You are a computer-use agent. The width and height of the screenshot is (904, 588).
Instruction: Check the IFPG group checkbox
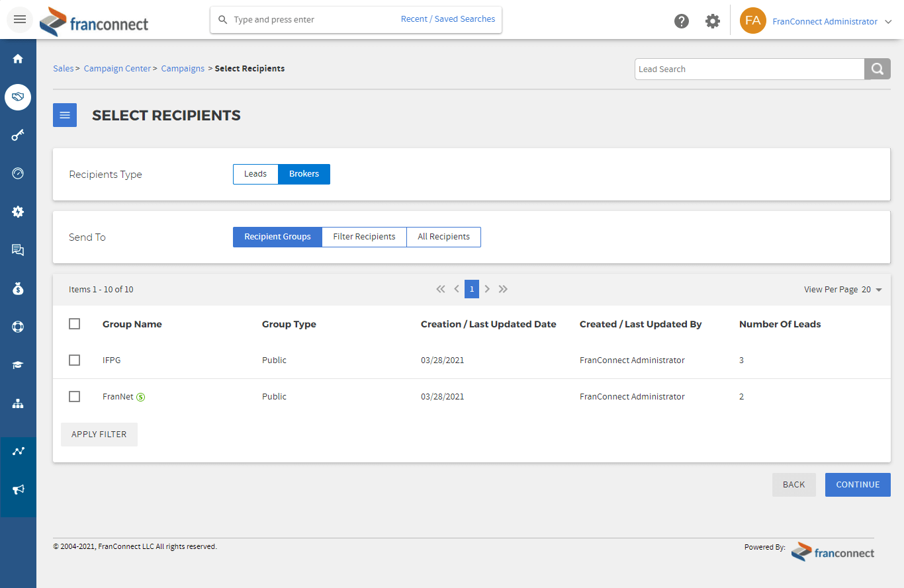(74, 360)
